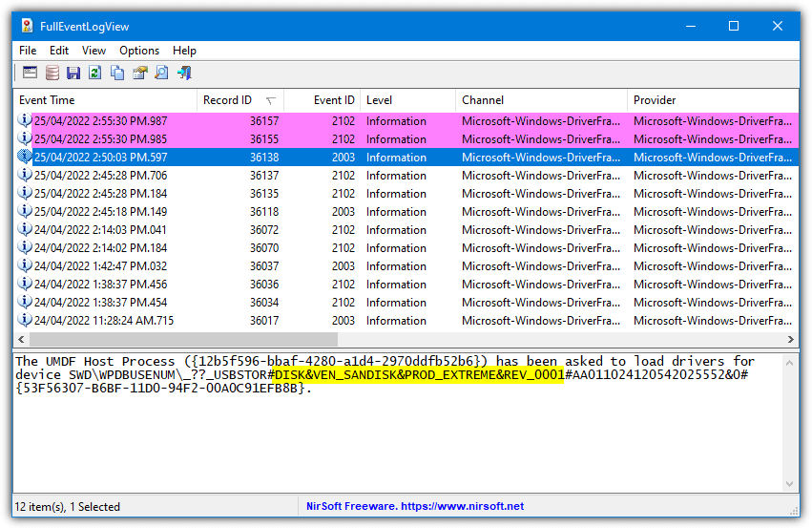The height and width of the screenshot is (528, 812).
Task: Open the View menu
Action: click(x=94, y=51)
